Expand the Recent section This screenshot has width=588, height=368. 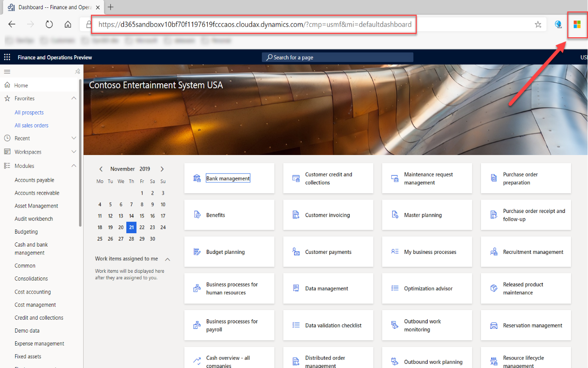coord(73,138)
